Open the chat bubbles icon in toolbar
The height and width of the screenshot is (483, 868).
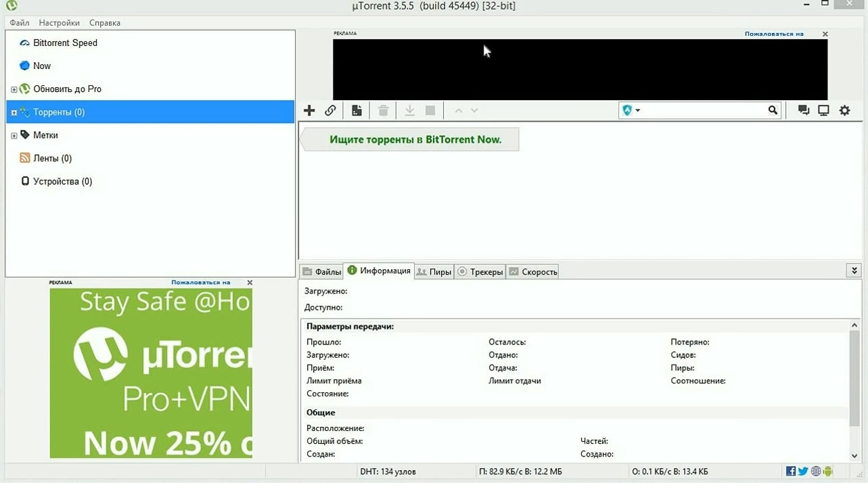[x=804, y=110]
